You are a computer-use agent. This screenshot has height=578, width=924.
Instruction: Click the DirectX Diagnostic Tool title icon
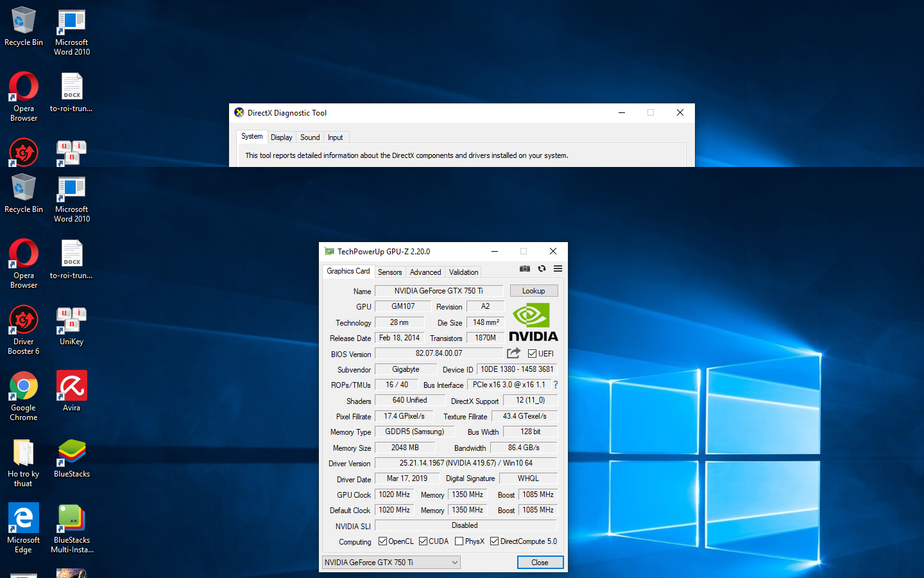point(239,112)
